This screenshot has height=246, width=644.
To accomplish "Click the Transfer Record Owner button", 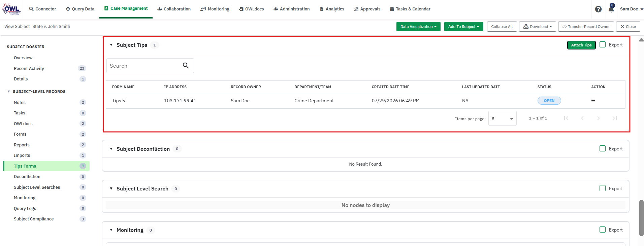I will (586, 27).
